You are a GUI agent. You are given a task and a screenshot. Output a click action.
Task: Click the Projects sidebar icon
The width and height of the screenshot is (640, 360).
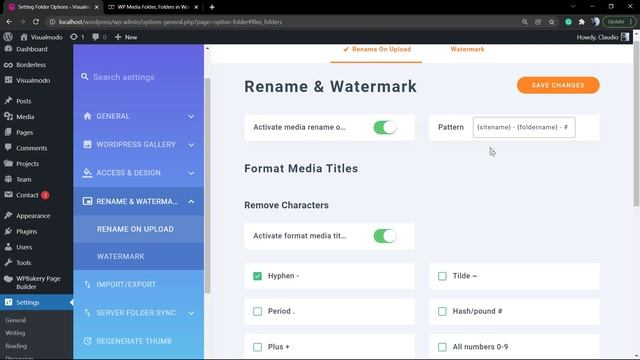coord(8,163)
